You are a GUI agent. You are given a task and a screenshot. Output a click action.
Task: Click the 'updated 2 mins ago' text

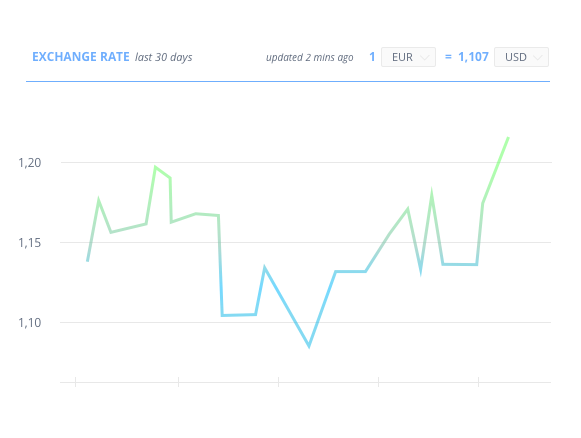click(309, 57)
